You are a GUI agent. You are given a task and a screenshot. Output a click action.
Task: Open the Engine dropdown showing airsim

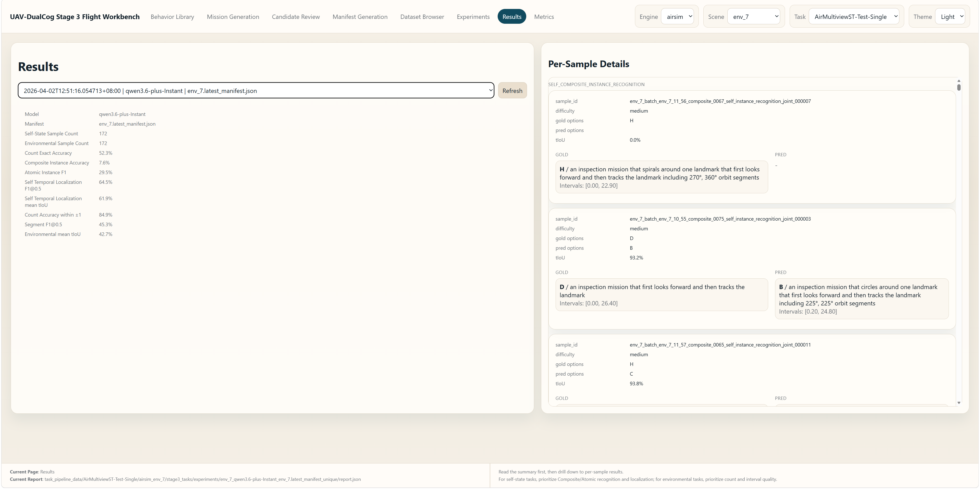pos(678,16)
